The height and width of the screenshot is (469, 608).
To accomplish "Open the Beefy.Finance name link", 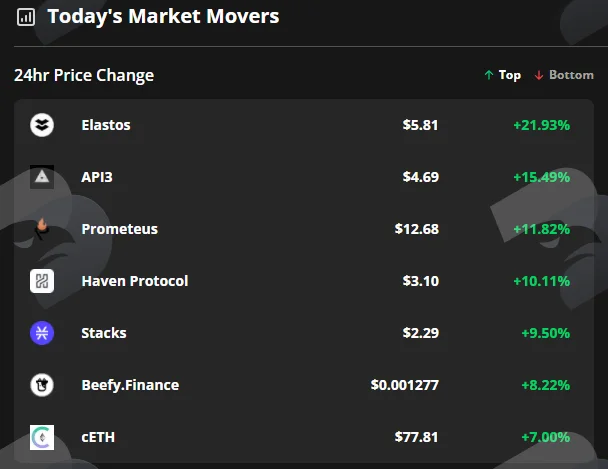I will pos(130,385).
